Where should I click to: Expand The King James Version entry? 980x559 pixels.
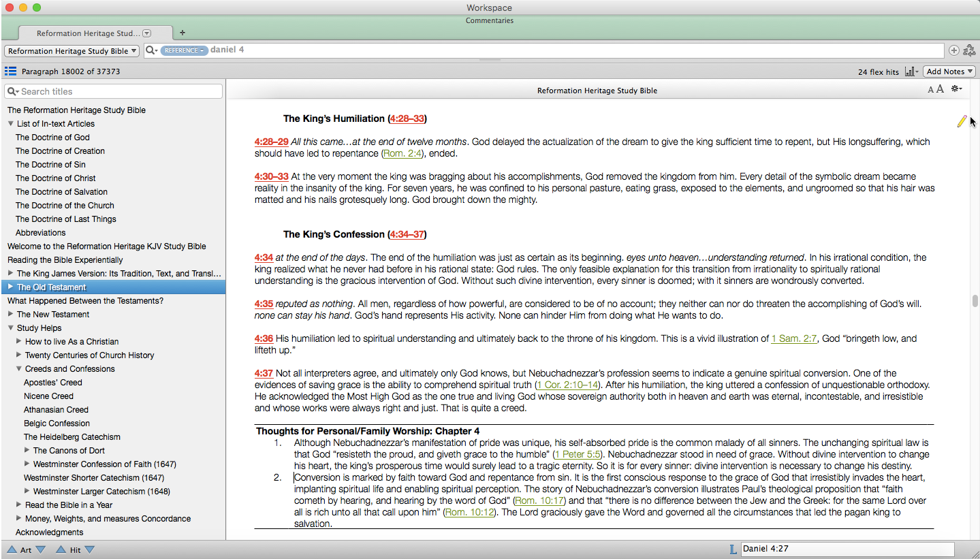(11, 274)
